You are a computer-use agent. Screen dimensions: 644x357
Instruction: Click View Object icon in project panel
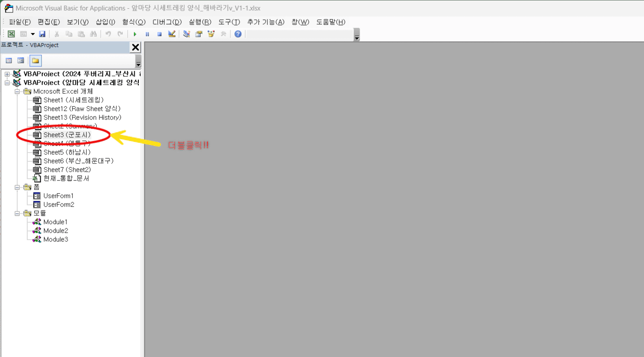(x=21, y=60)
